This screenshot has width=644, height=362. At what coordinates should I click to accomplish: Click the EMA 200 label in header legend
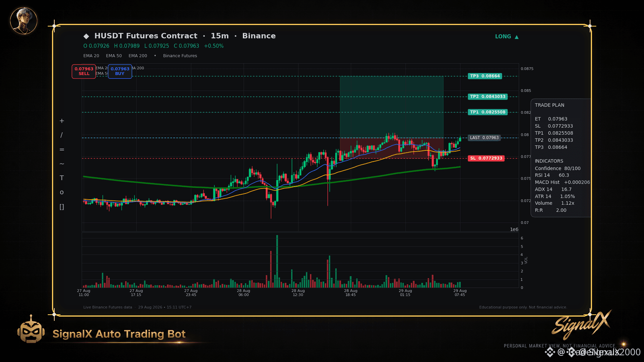pos(138,56)
